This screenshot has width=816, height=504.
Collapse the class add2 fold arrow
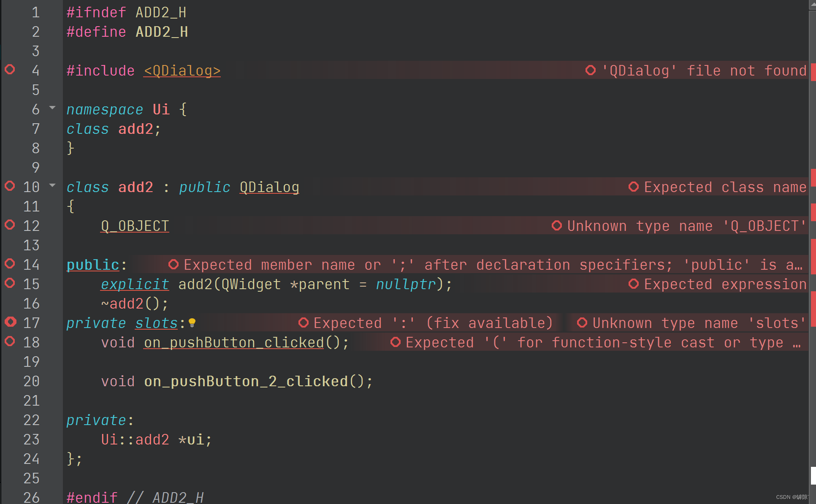tap(52, 185)
